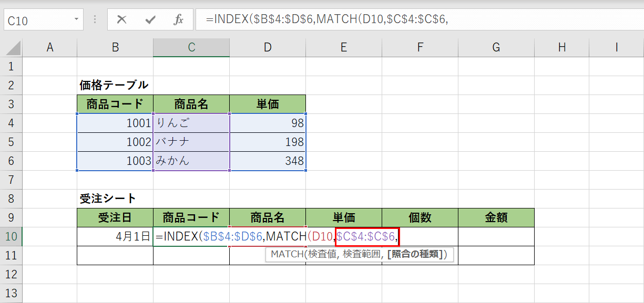Click the 4月1日 date cell
The width and height of the screenshot is (644, 303).
(115, 236)
